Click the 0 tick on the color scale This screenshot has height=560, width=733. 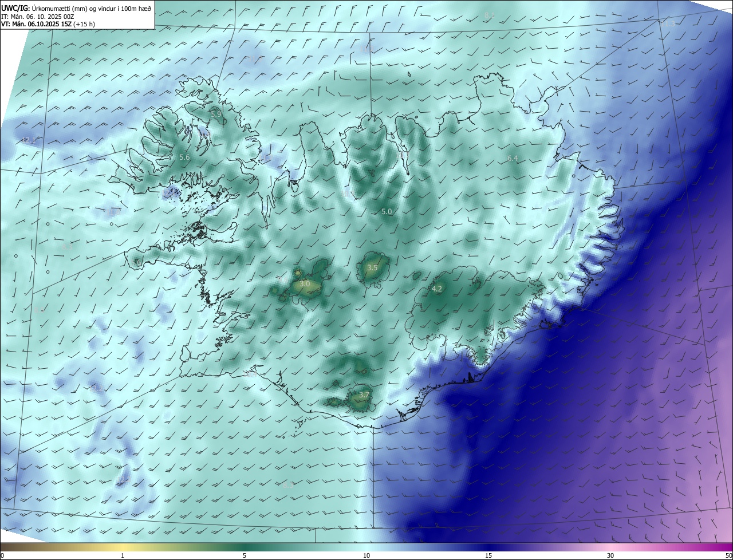2,555
